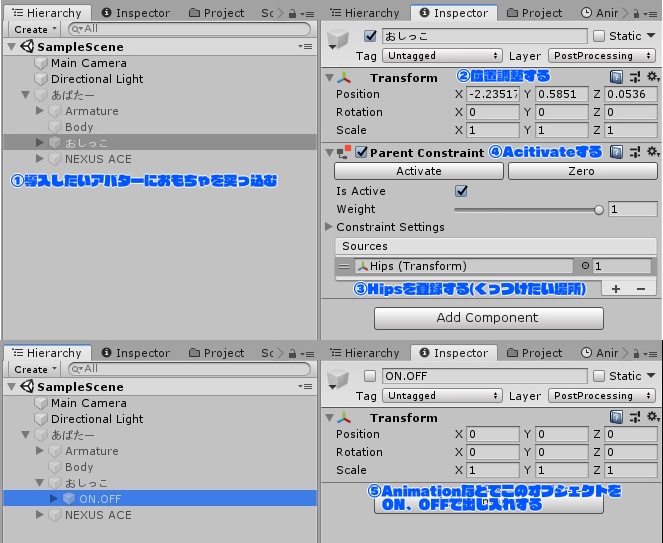The height and width of the screenshot is (543, 663).
Task: Add a source with the plus icon
Action: pyautogui.click(x=616, y=289)
